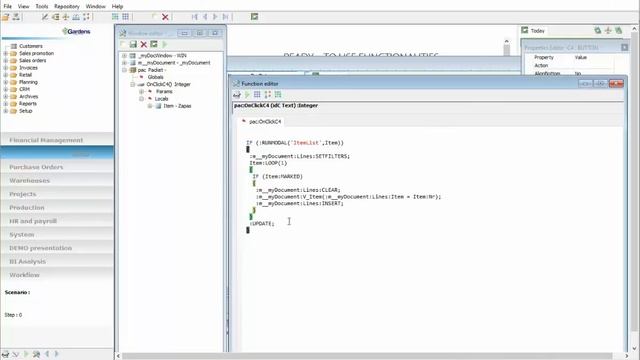Expand the Sales promotion folder
The width and height of the screenshot is (640, 360).
pos(6,53)
